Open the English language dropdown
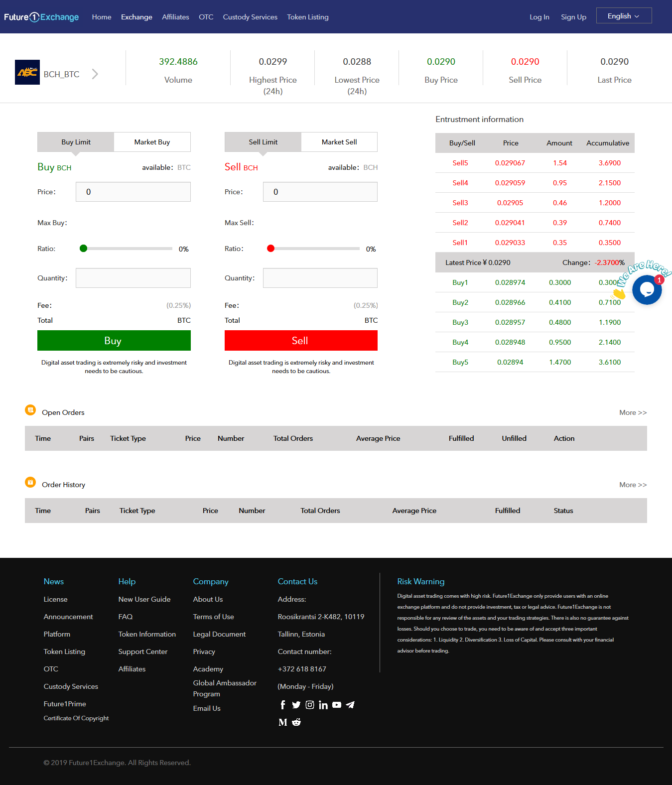This screenshot has height=785, width=672. [624, 16]
